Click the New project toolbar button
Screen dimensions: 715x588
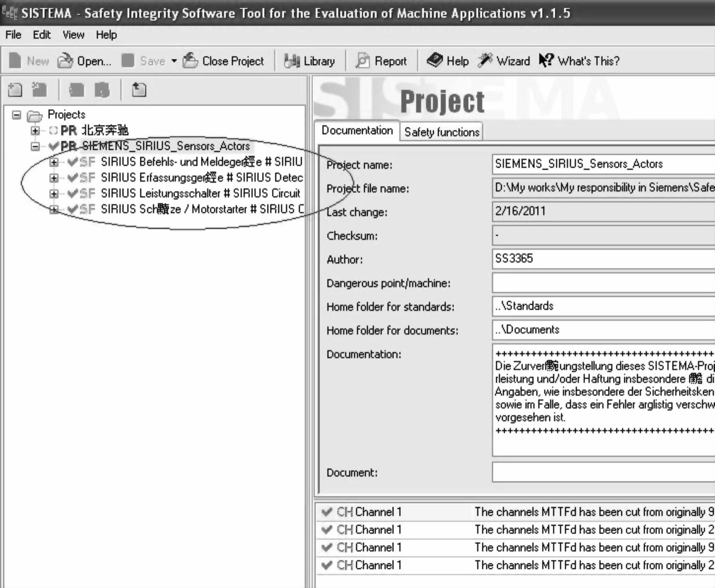29,61
